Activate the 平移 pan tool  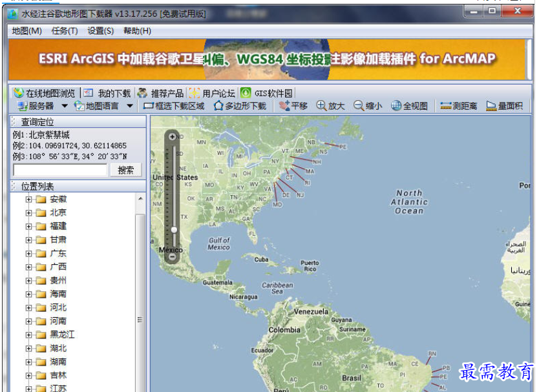pyautogui.click(x=293, y=106)
